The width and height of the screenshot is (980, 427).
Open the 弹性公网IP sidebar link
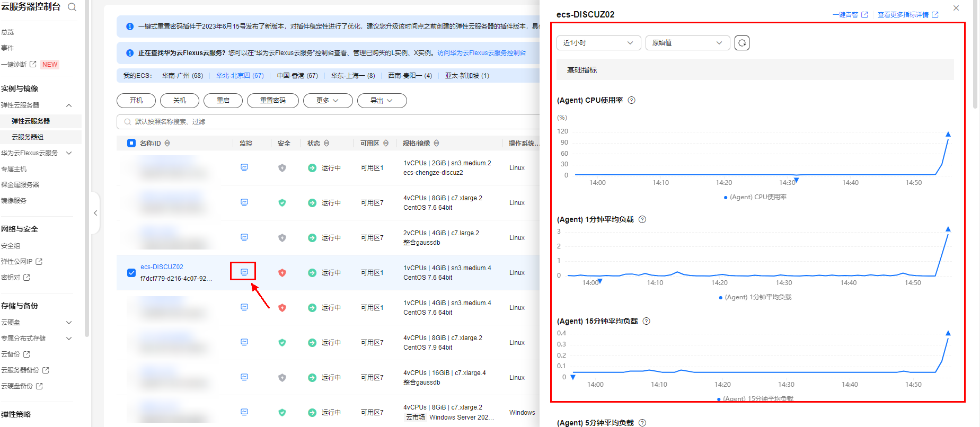[22, 262]
